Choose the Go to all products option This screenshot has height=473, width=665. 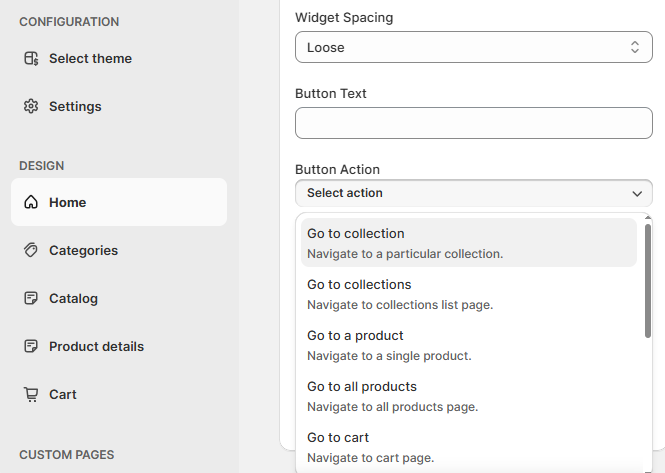tap(469, 396)
